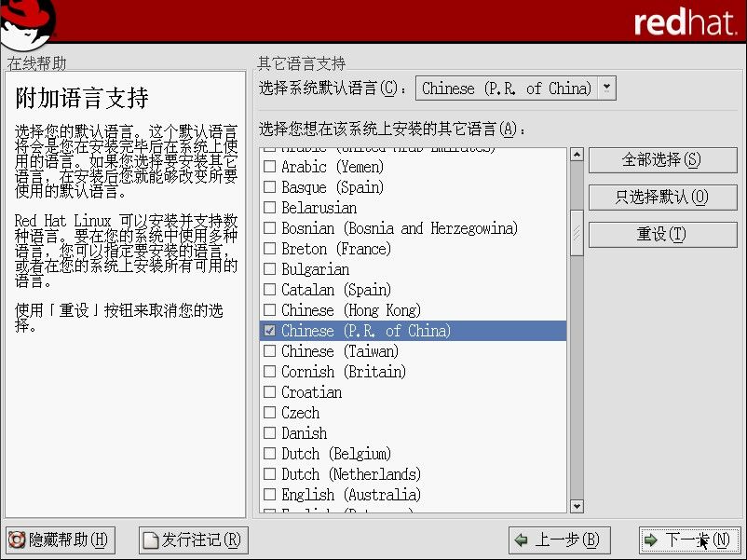The image size is (747, 560).
Task: Click the left arrow icon on the 上一步 button
Action: pyautogui.click(x=522, y=540)
